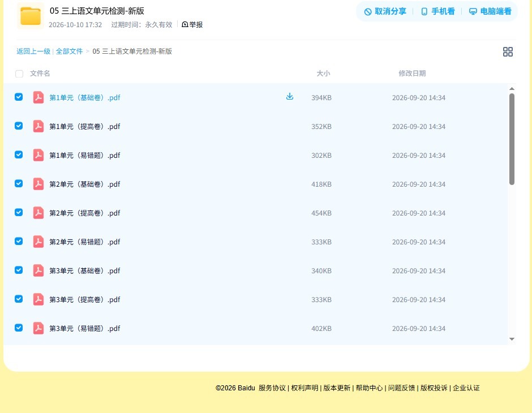Click PDF icon of 第3单元（易错题）.pdf
Image resolution: width=532 pixels, height=413 pixels.
click(38, 328)
